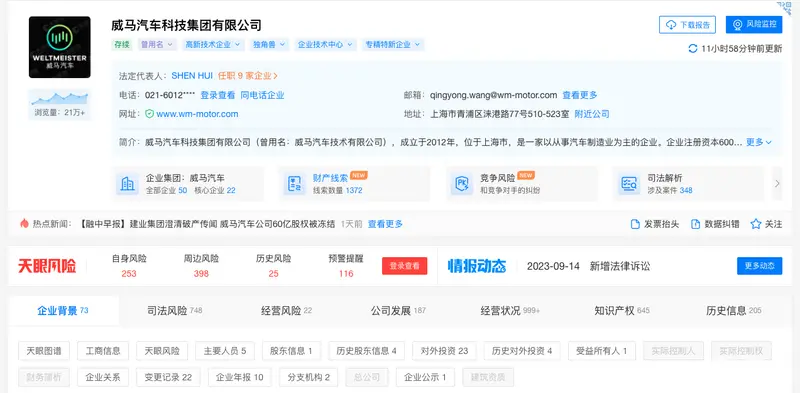Screen dimensions: 800x393
Task: Click the 变更记录 22 section button
Action: point(168,377)
